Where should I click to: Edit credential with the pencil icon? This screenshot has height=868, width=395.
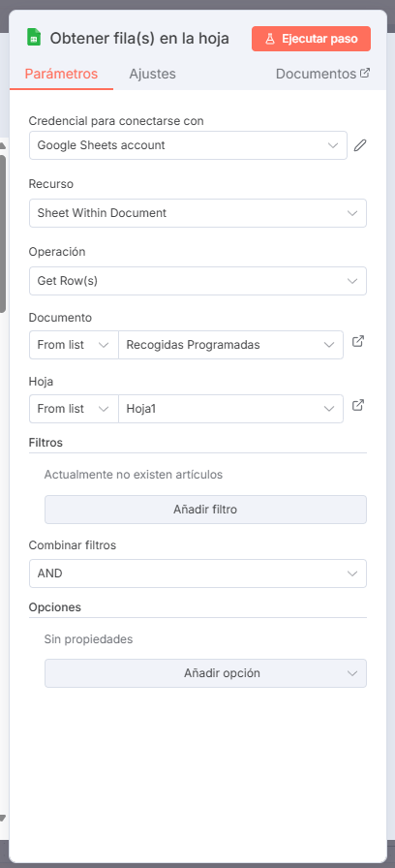click(360, 145)
